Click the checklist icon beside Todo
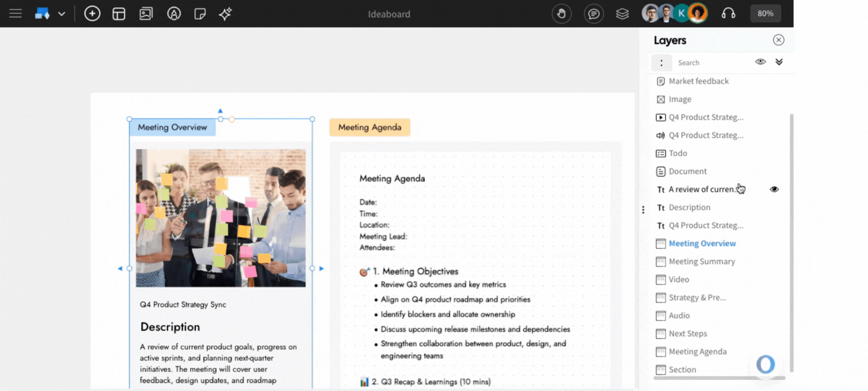Viewport: 868px width, 391px height. click(661, 154)
